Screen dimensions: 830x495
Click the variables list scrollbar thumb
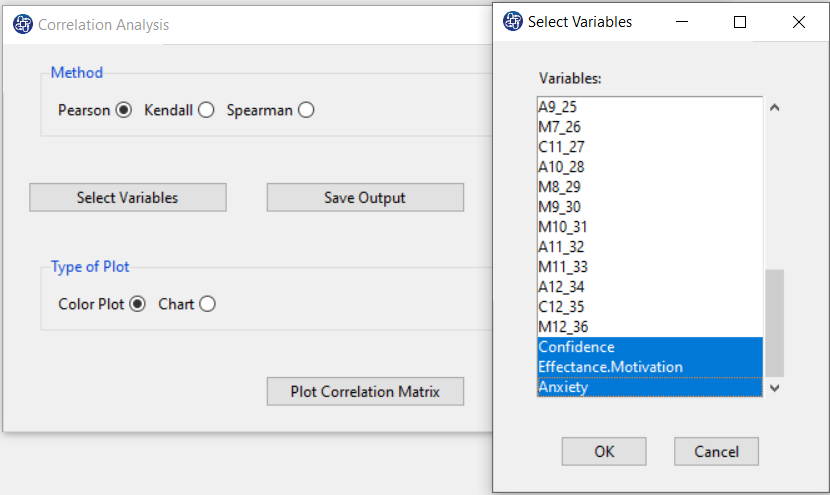tap(774, 323)
